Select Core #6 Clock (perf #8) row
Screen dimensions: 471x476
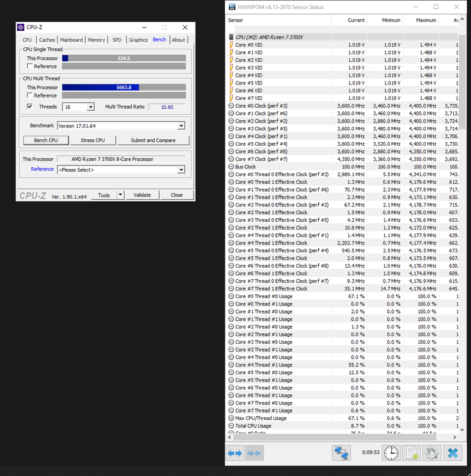pyautogui.click(x=343, y=152)
